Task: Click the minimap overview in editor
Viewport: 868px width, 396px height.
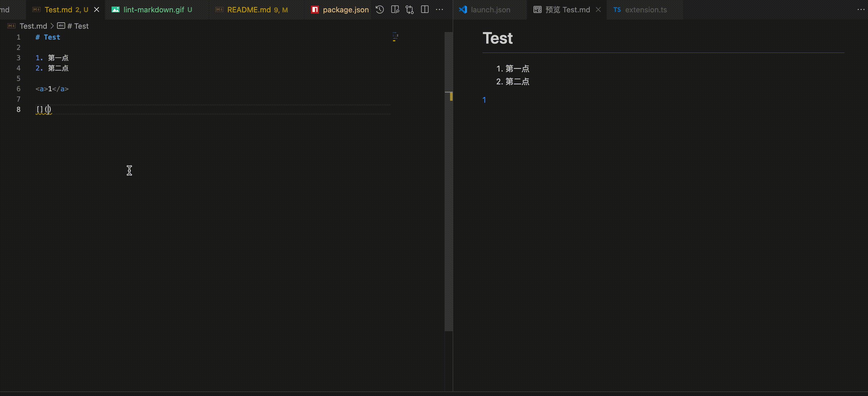Action: click(396, 37)
